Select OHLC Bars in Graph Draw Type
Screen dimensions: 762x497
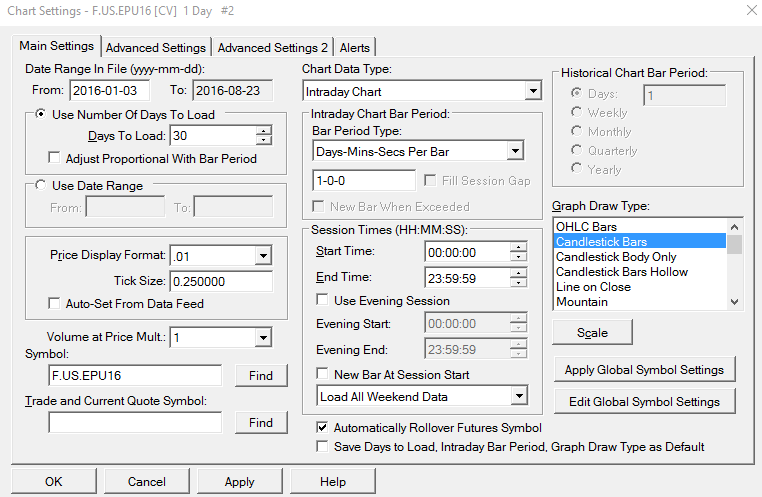(x=640, y=226)
